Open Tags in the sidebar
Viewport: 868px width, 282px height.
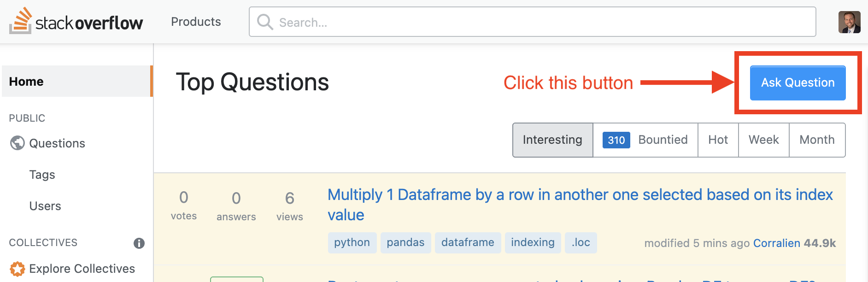(x=42, y=175)
